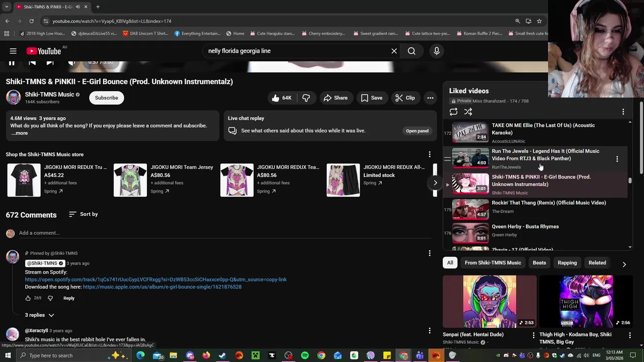Go to the previous video in player
This screenshot has height=362, width=644.
point(32,63)
